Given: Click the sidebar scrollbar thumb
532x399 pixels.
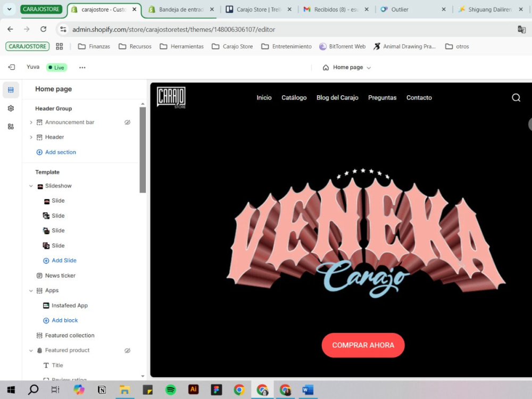Looking at the screenshot, I should tap(143, 150).
